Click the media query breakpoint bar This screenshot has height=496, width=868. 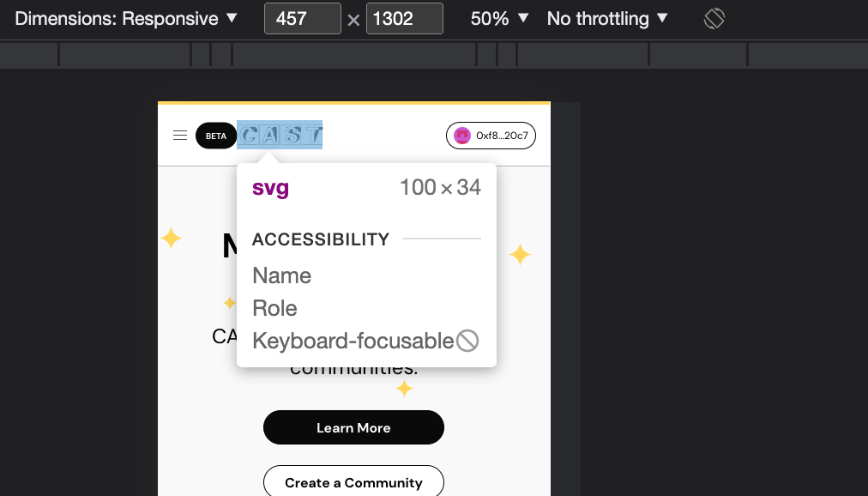point(434,54)
